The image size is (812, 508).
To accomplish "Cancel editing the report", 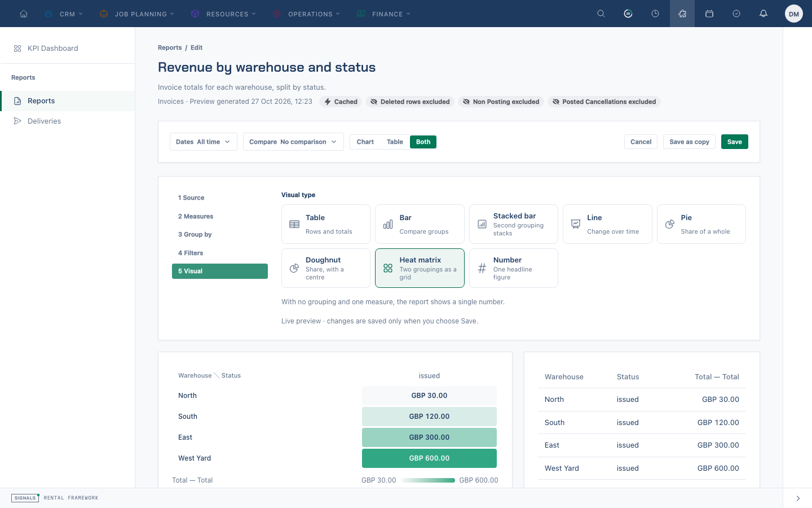I will pos(641,142).
